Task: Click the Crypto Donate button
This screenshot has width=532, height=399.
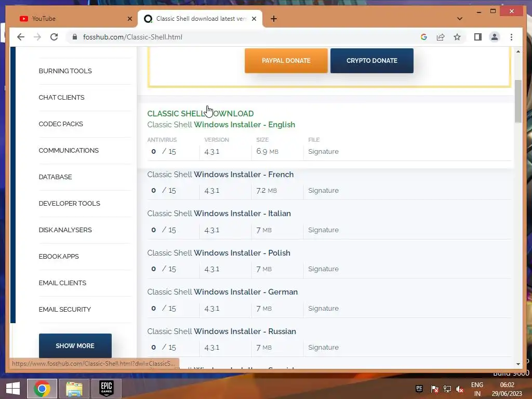Action: point(372,61)
